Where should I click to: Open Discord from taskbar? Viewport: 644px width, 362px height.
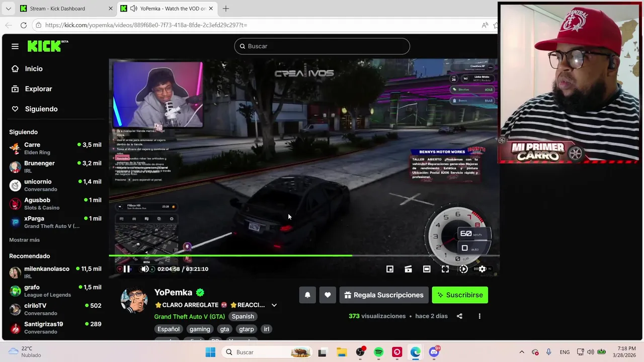click(434, 352)
